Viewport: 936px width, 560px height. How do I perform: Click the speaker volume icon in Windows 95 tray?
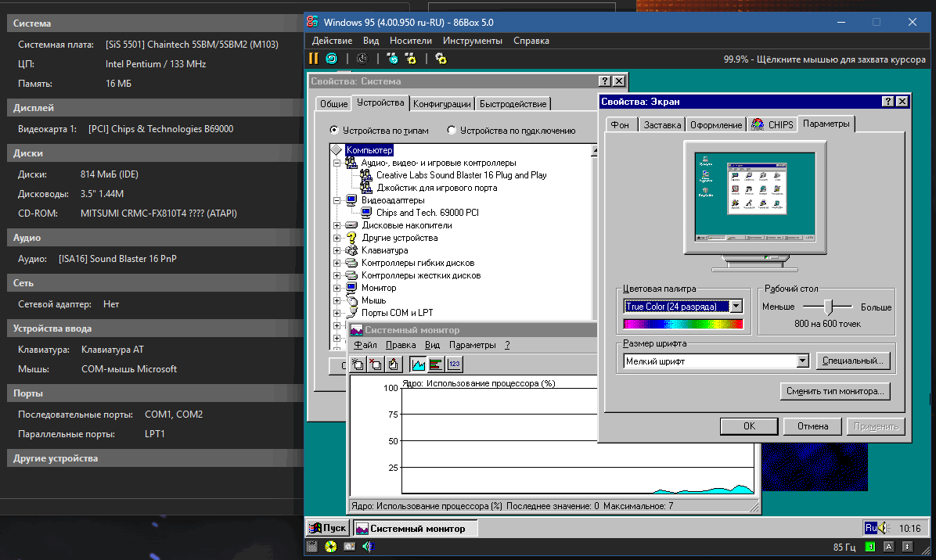click(884, 528)
